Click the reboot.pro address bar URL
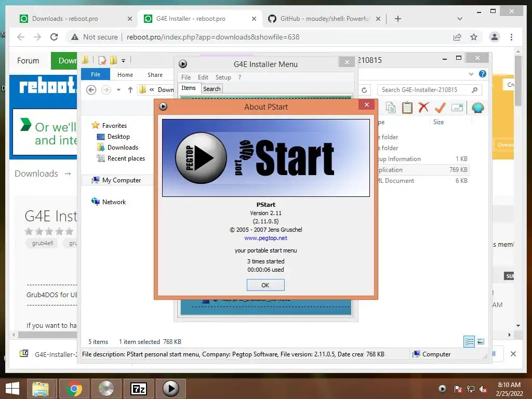 (213, 37)
